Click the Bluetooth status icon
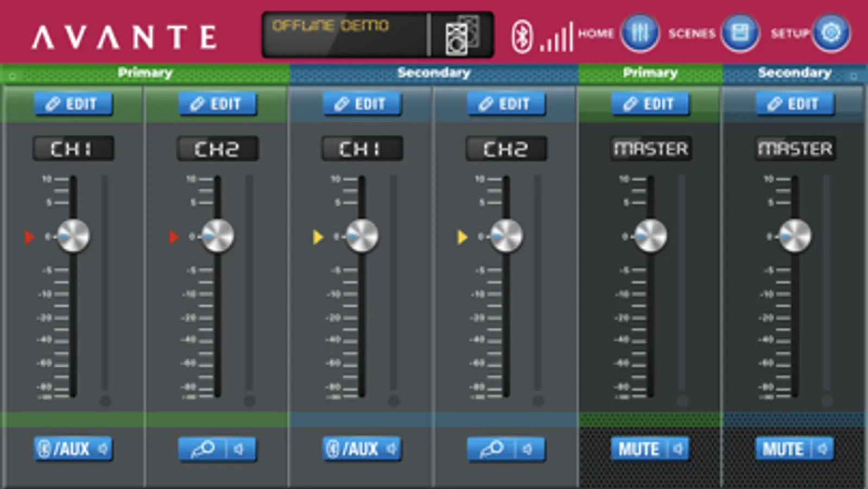 pyautogui.click(x=522, y=36)
